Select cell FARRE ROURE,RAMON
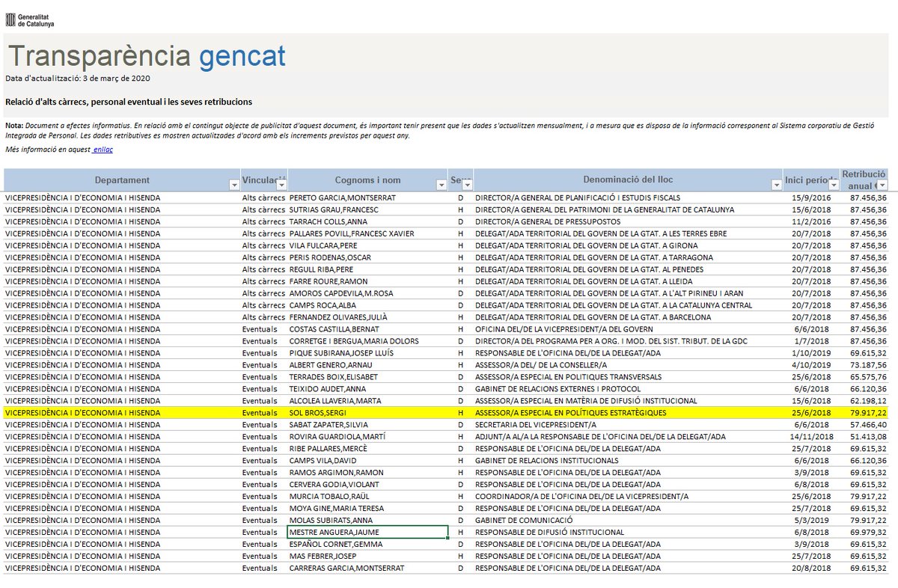Viewport: 898px width, 588px height. pos(368,281)
